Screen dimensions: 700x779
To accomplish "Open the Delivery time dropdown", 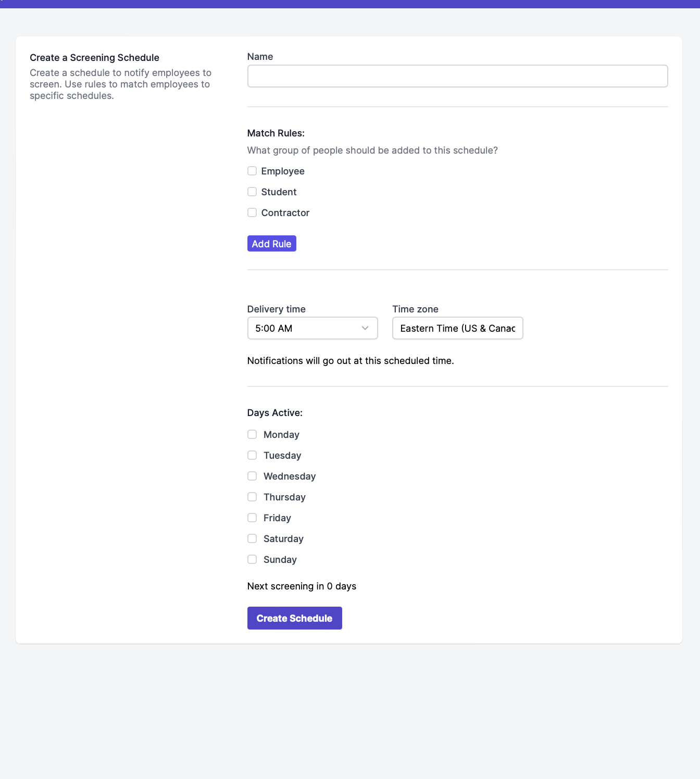I will point(312,328).
